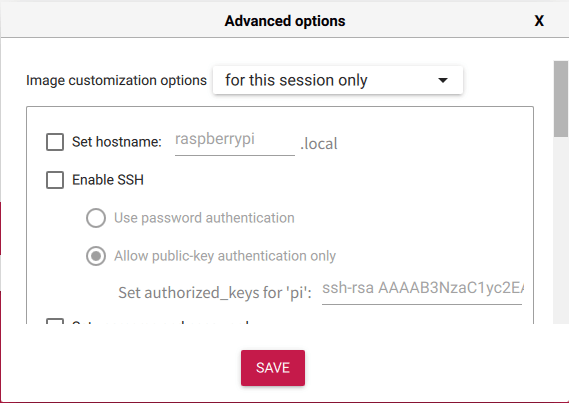Tick the Set hostname checkbox
Image resolution: width=569 pixels, height=403 pixels.
55,141
